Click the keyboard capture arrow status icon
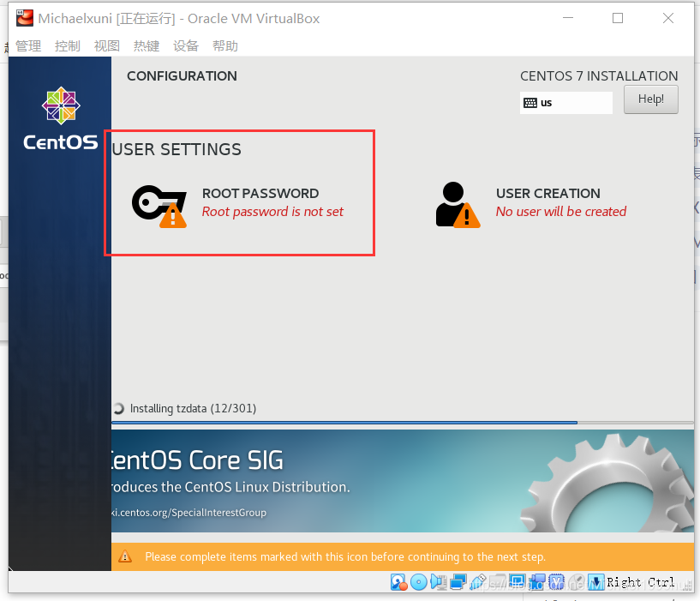This screenshot has height=601, width=700. tap(596, 582)
